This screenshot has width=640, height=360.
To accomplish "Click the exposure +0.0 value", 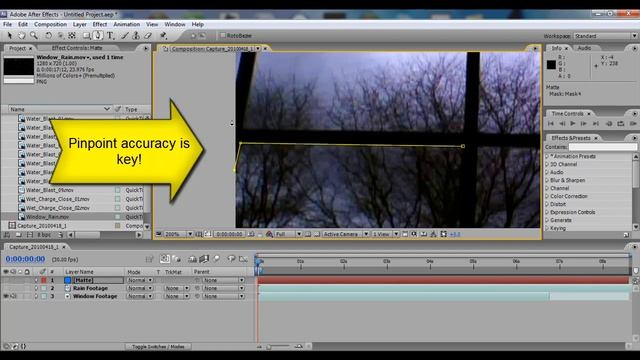I will tap(455, 234).
